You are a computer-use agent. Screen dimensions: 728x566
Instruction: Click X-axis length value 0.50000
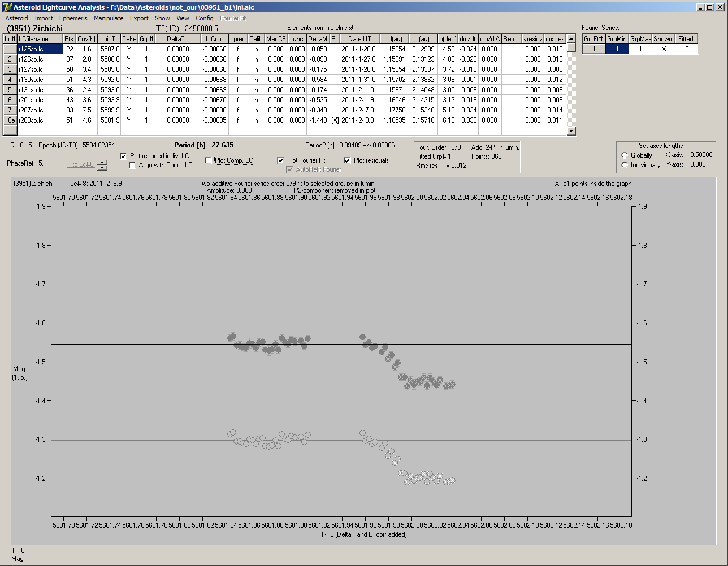pos(701,155)
